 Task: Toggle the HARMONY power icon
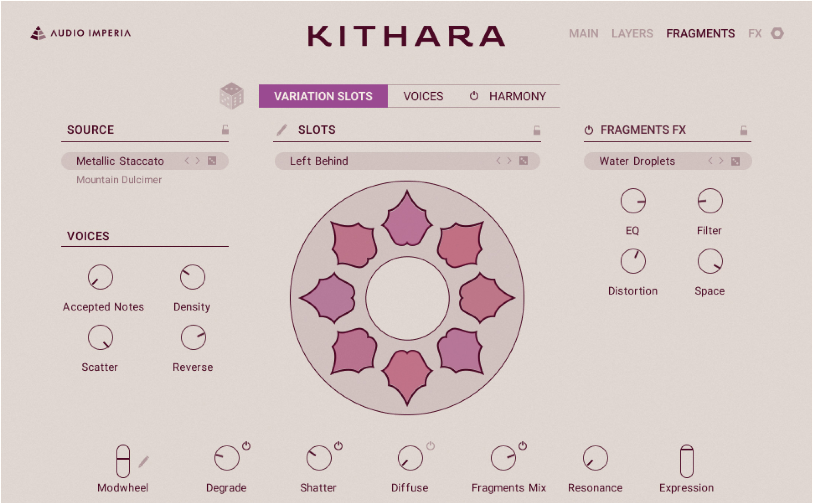click(x=474, y=96)
